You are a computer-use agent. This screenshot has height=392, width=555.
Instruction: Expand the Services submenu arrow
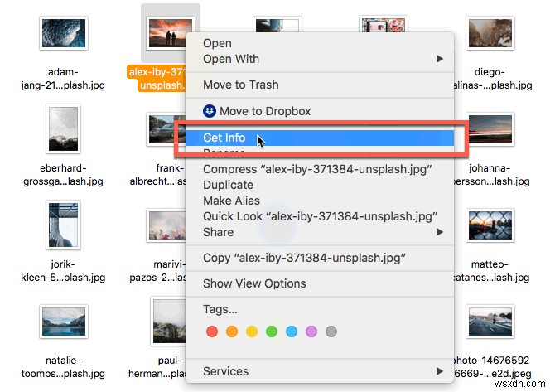click(x=439, y=371)
